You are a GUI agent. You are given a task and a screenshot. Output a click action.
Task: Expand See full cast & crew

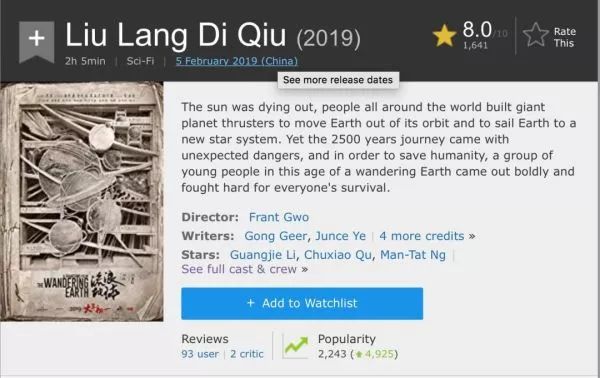coord(245,269)
